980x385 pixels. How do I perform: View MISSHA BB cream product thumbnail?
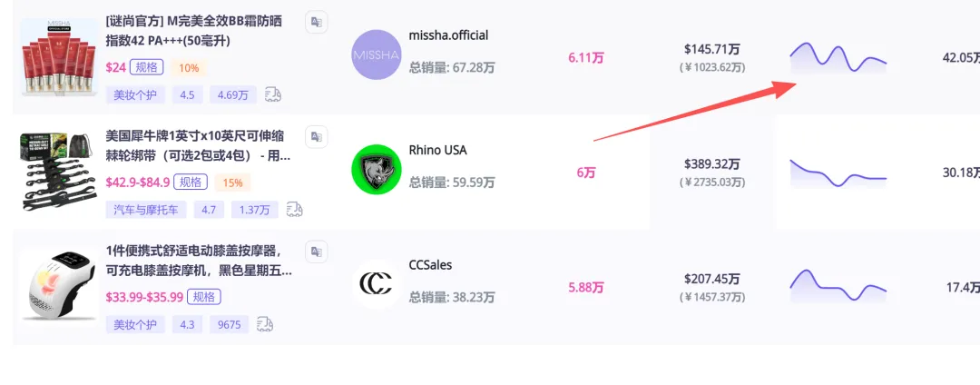(57, 56)
